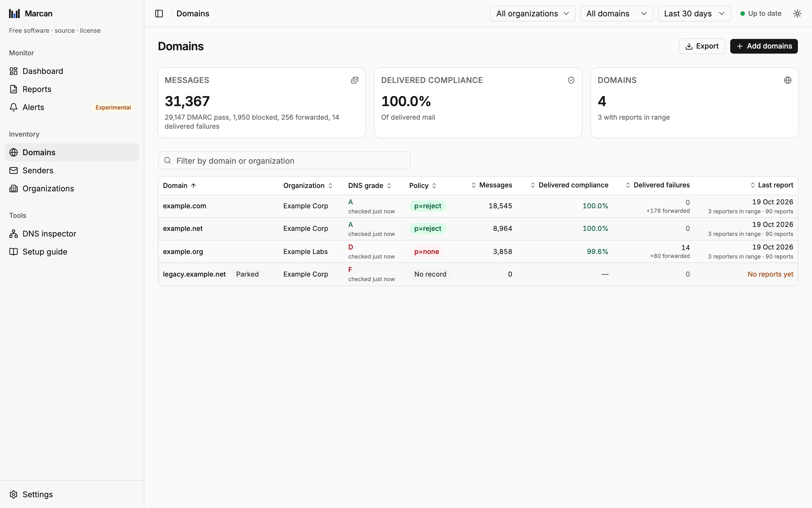The image size is (812, 508).
Task: Click the Add domains button
Action: click(x=764, y=46)
